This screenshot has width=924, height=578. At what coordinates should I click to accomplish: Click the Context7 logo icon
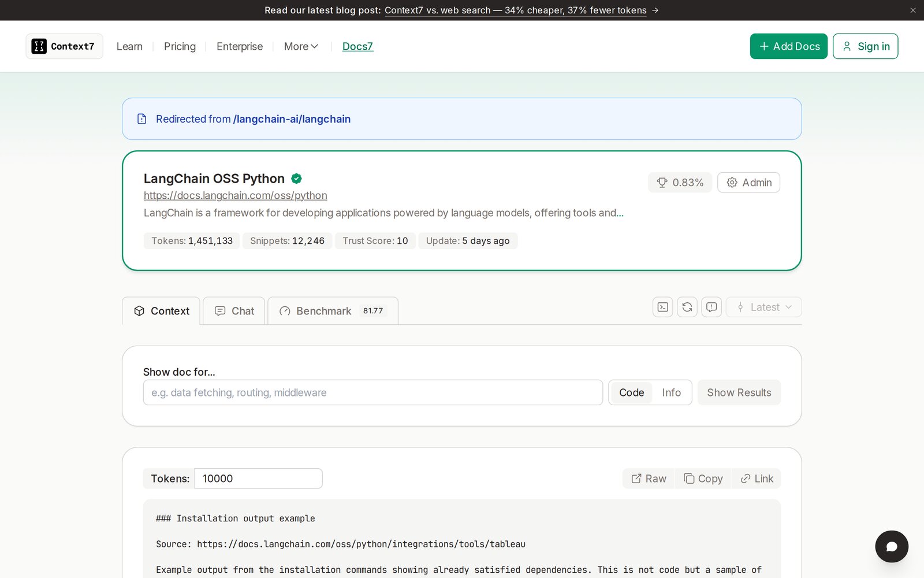click(x=39, y=46)
